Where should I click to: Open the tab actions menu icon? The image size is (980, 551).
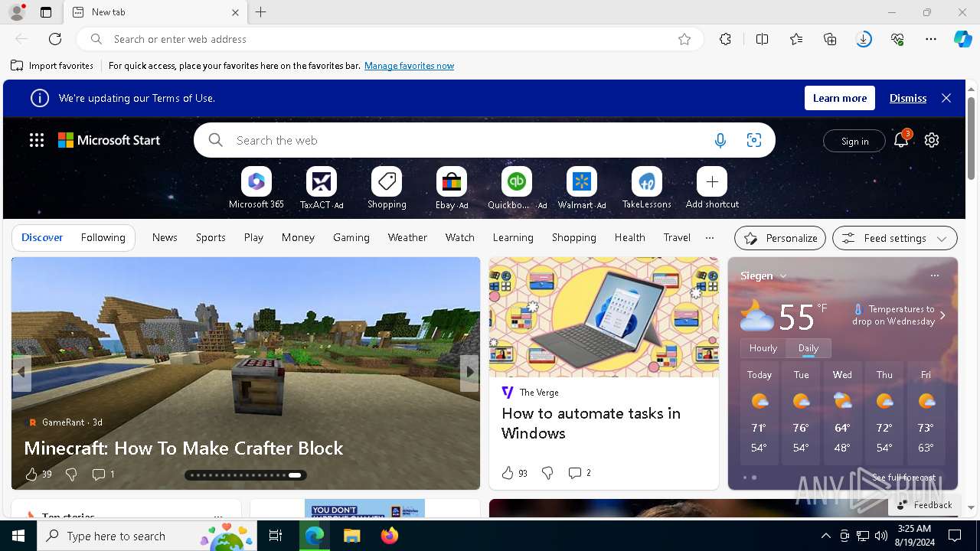pos(46,12)
